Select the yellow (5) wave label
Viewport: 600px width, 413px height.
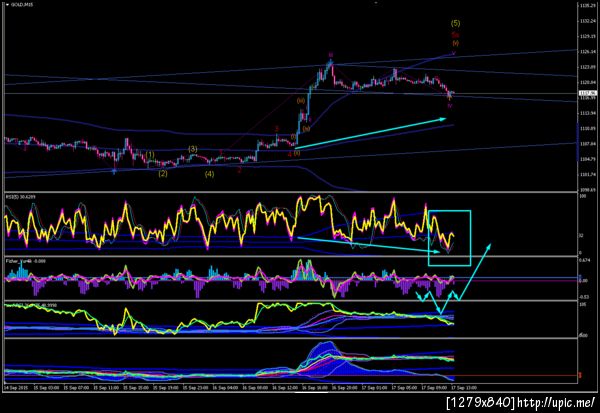point(455,23)
